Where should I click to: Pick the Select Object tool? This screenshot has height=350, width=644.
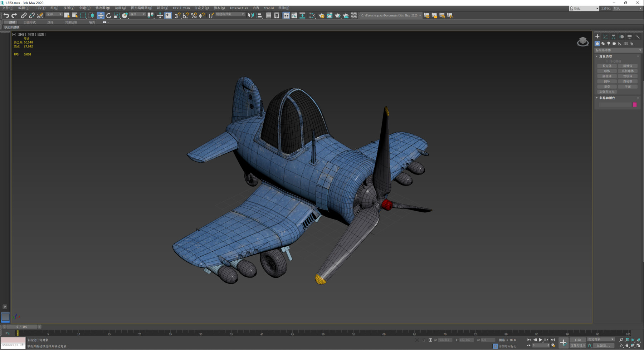(67, 15)
